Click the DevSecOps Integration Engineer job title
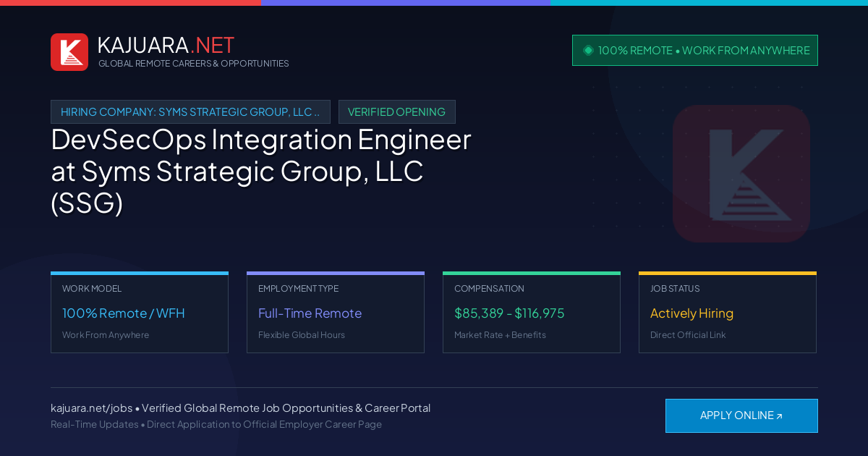This screenshot has width=868, height=456. [x=261, y=171]
